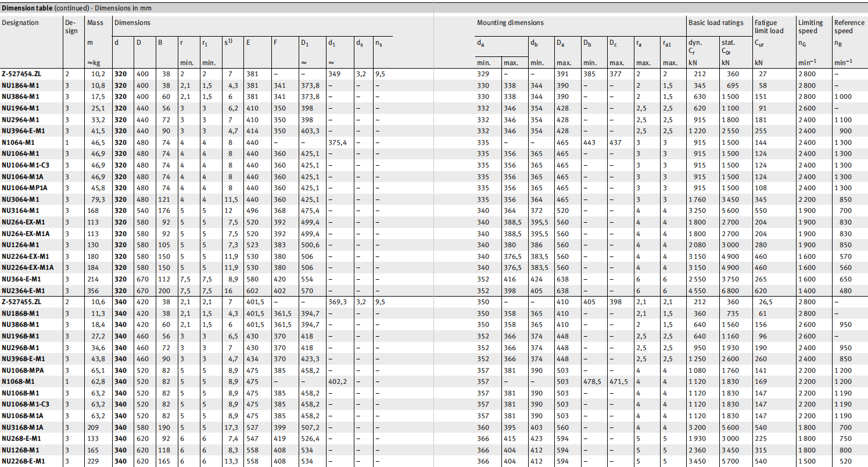Image resolution: width=868 pixels, height=467 pixels.
Task: Select the Mass column header
Action: tap(95, 23)
